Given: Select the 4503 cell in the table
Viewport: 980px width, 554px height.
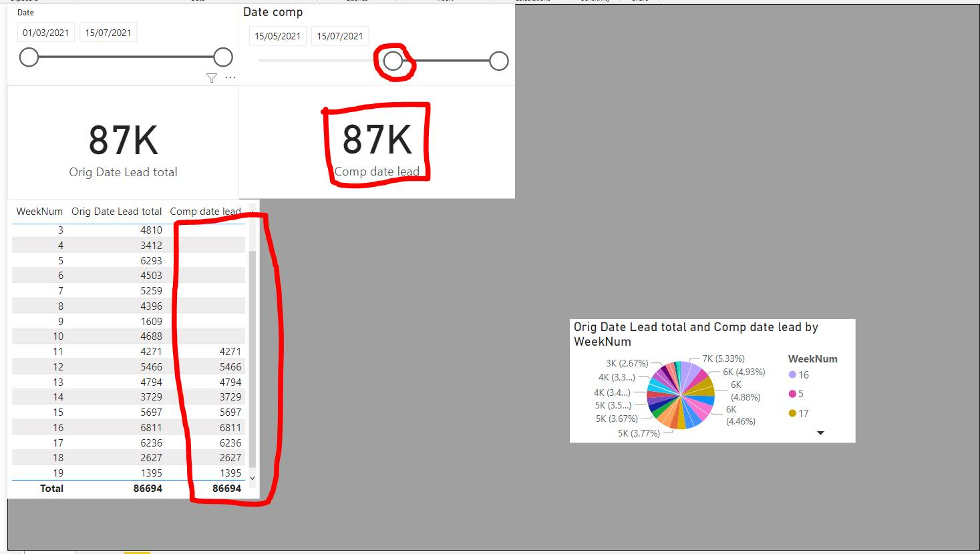Looking at the screenshot, I should [x=151, y=276].
